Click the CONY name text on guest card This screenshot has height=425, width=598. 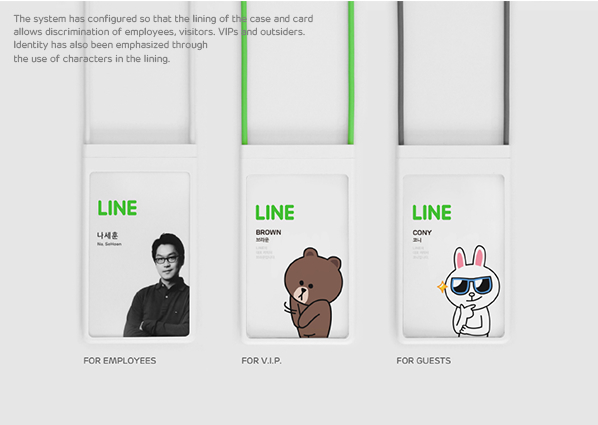(422, 233)
